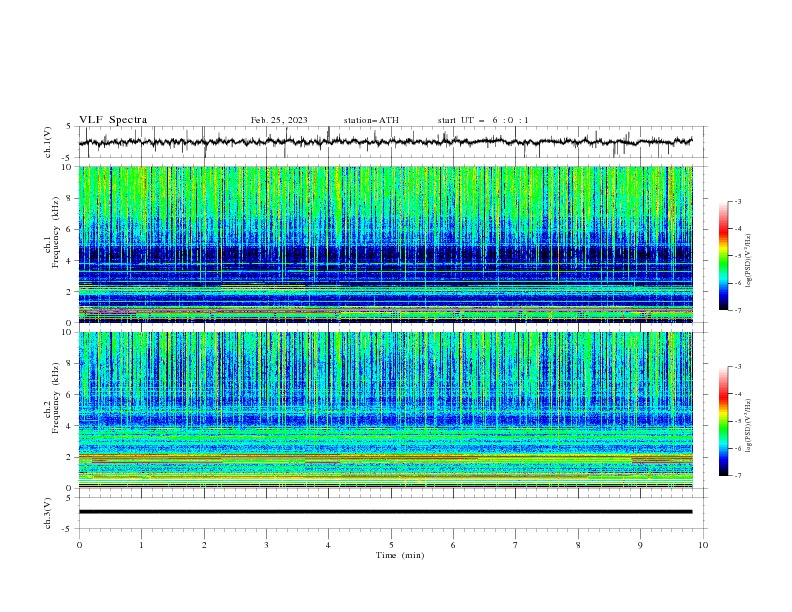The image size is (792, 612).
Task: Click the "Time (min)" axis label
Action: coord(400,555)
